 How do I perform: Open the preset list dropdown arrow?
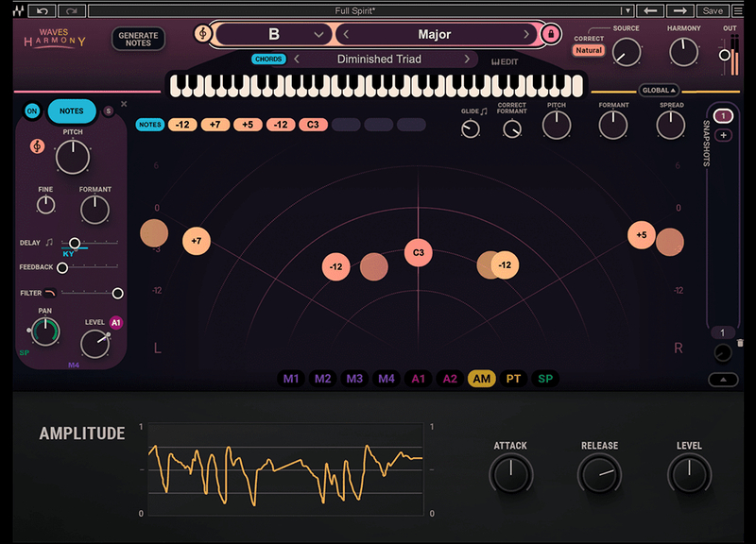(x=627, y=10)
